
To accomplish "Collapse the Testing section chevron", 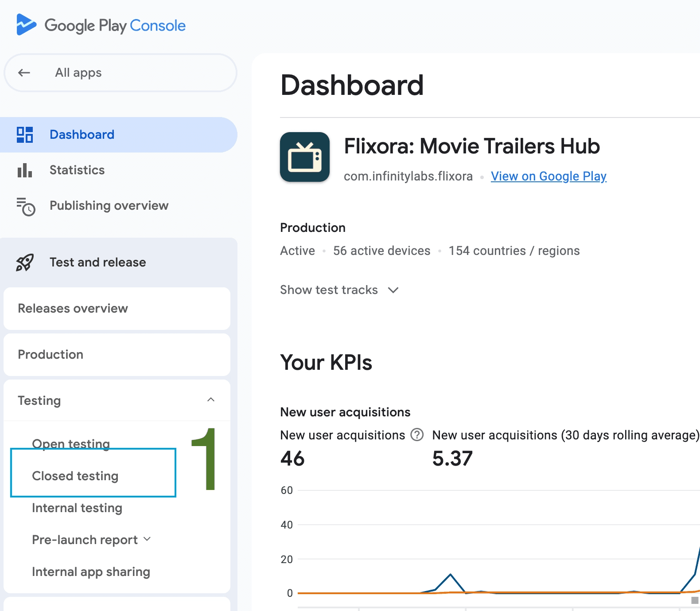I will tap(211, 400).
